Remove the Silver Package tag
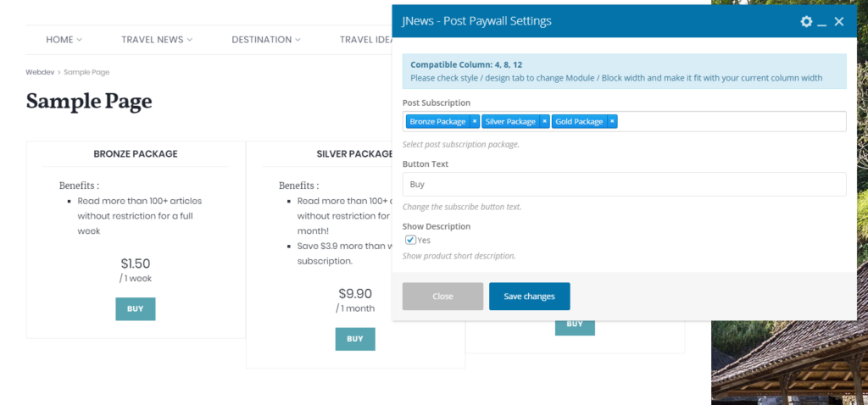 coord(545,121)
